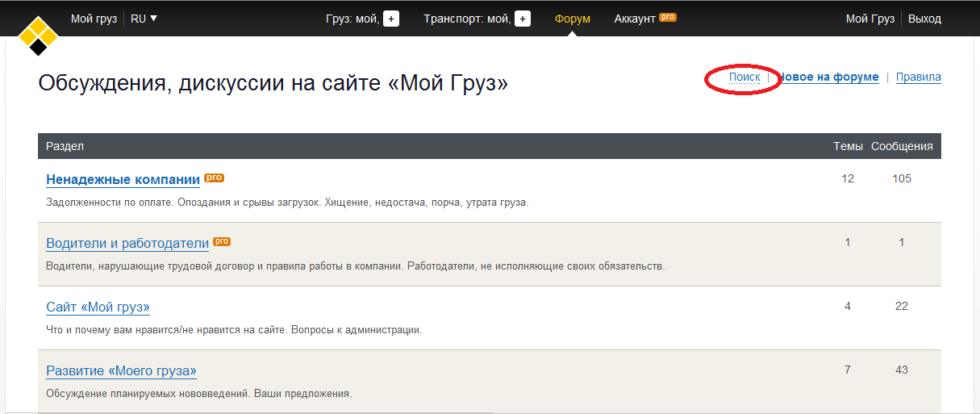Open the Правила rules link
The image size is (980, 414).
click(x=918, y=77)
